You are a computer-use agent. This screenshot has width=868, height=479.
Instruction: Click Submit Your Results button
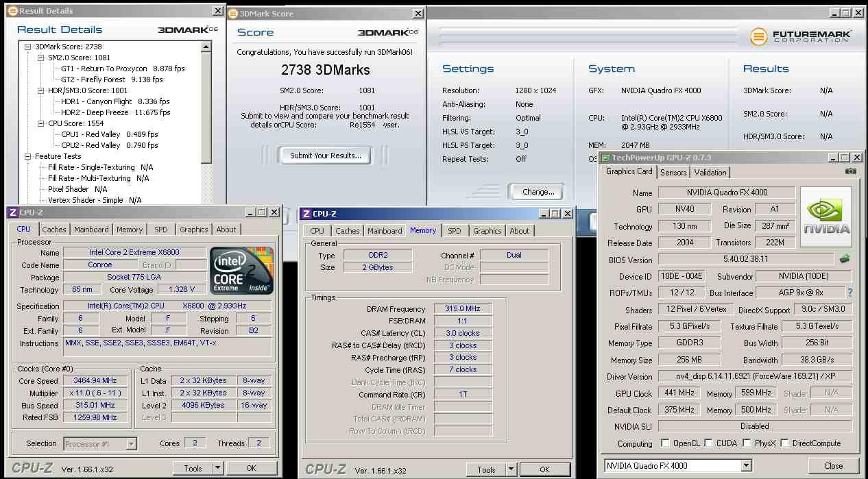[325, 156]
